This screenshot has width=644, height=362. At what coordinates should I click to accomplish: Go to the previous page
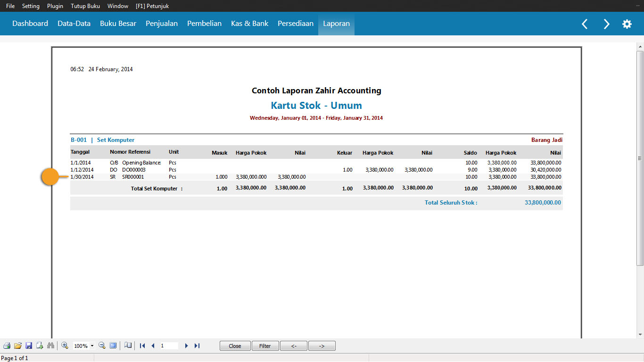tap(153, 346)
